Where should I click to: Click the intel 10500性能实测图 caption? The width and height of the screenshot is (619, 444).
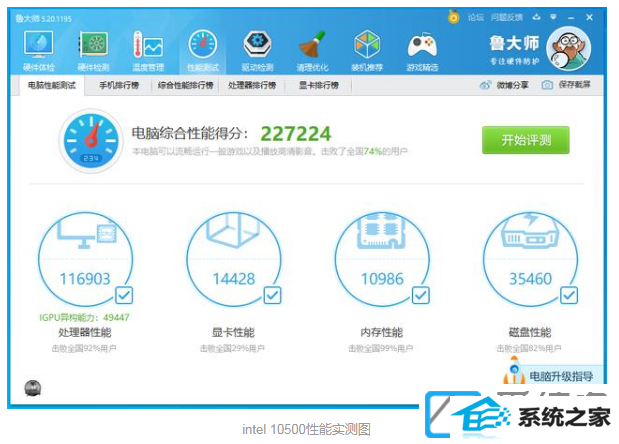(x=306, y=429)
